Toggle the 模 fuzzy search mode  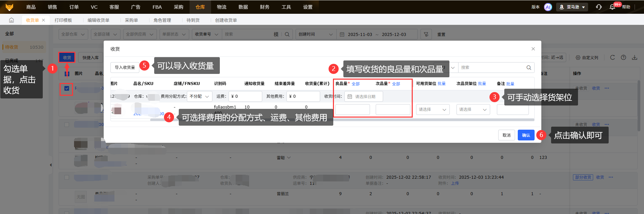pos(276,34)
